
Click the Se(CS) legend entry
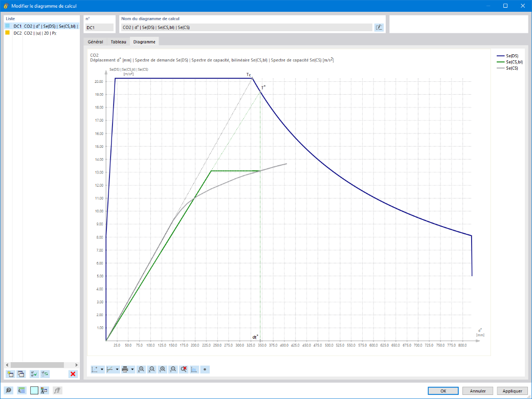[507, 68]
